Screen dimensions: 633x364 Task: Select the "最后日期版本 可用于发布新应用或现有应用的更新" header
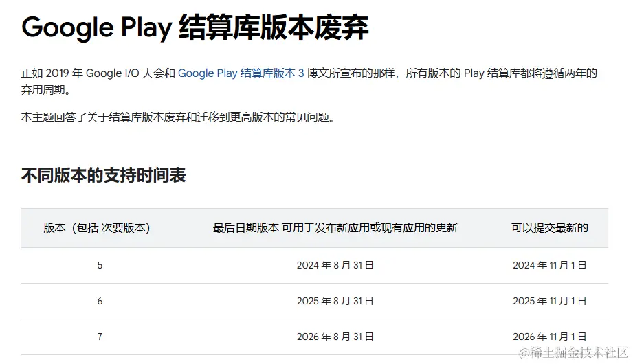335,228
